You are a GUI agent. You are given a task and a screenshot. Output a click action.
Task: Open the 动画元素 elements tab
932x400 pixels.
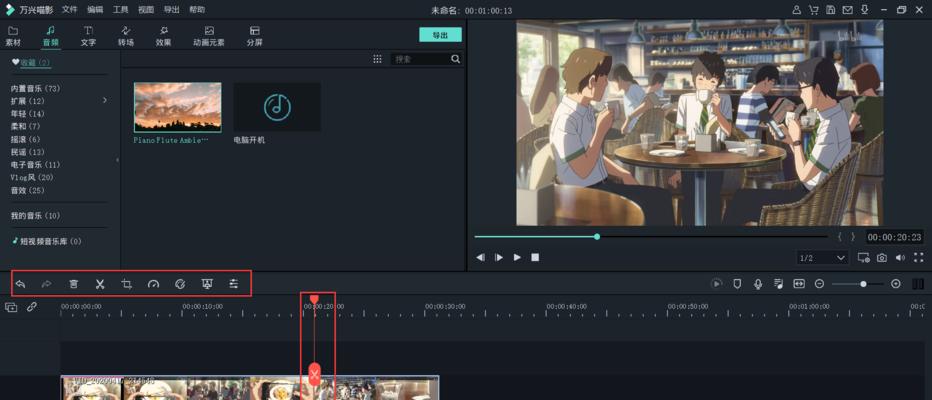[x=209, y=36]
